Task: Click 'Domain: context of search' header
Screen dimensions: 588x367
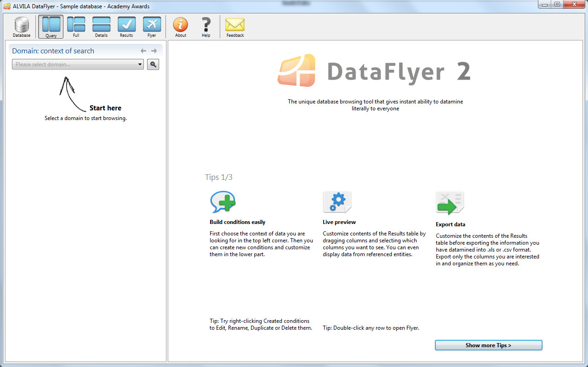Action: click(53, 51)
